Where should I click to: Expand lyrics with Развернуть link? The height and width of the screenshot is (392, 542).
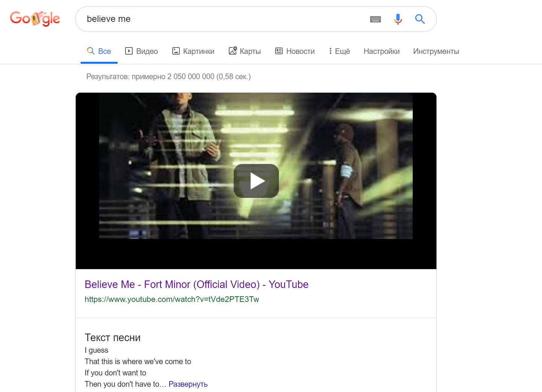188,384
